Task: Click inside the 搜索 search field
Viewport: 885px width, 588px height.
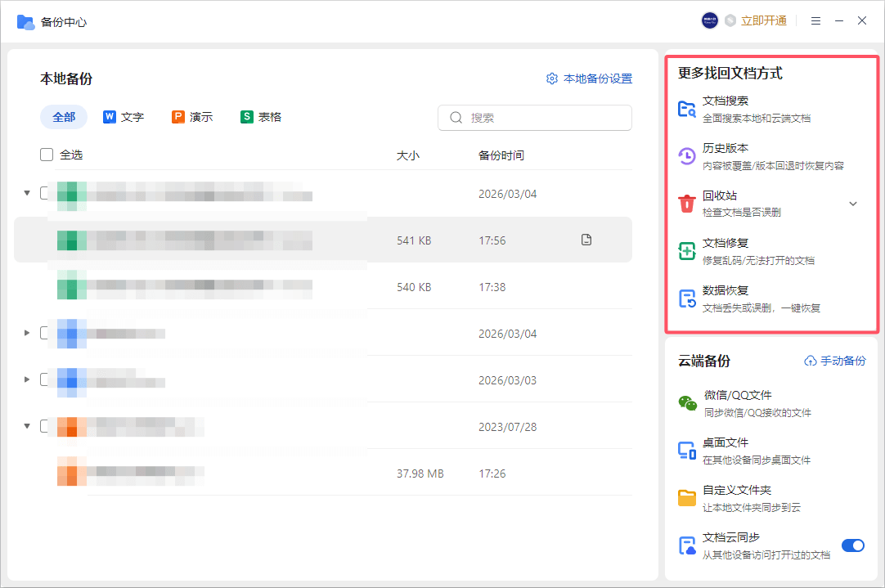Action: tap(534, 118)
